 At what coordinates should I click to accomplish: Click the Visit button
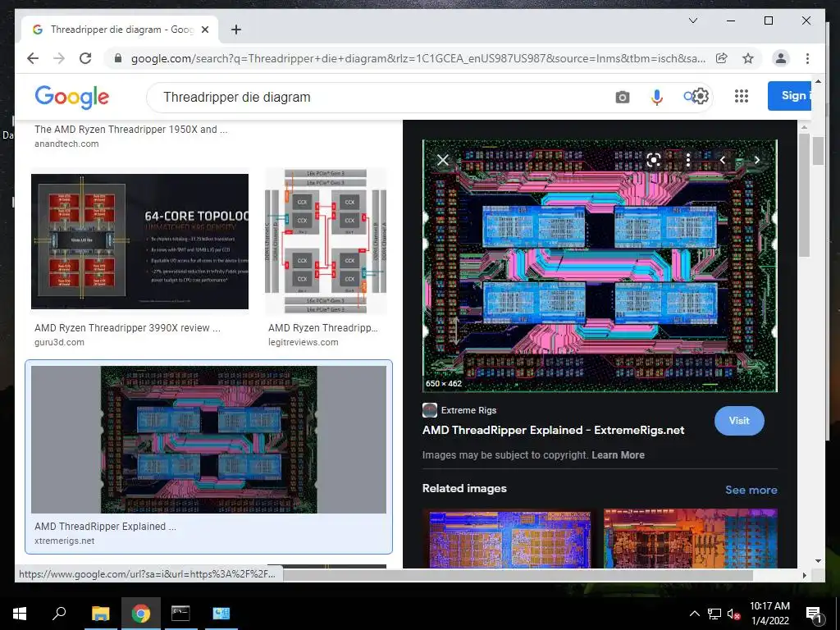(x=739, y=421)
